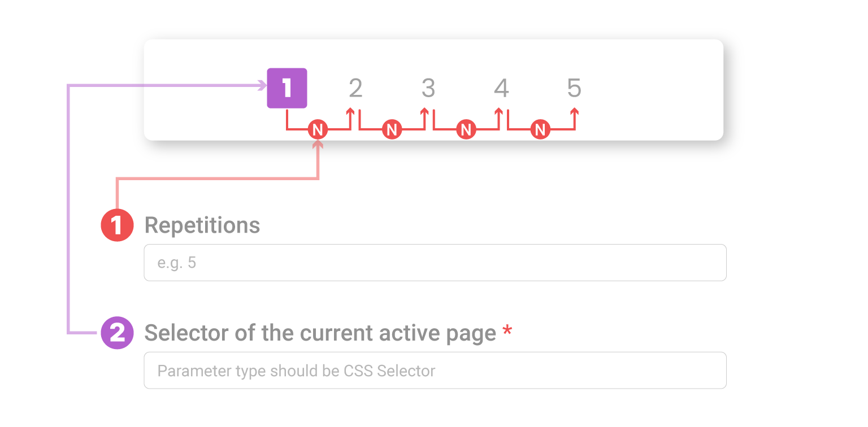Image resolution: width=868 pixels, height=427 pixels.
Task: Click the purple arrowhead pointing at page 1
Action: click(262, 86)
